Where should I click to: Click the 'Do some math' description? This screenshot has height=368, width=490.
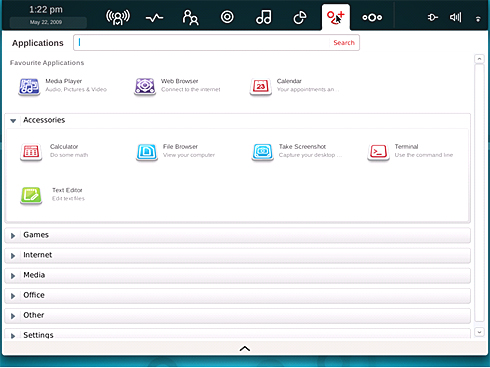point(69,155)
